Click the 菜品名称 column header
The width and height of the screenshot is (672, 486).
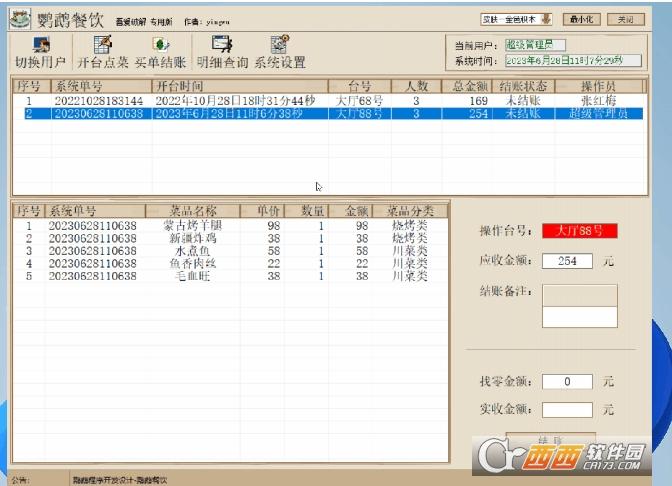tap(194, 211)
